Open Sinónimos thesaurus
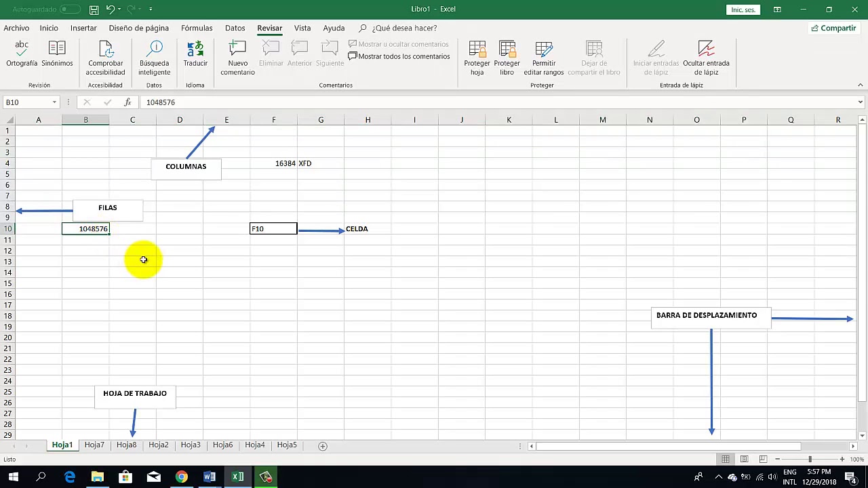Viewport: 868px width, 488px height. coord(57,54)
